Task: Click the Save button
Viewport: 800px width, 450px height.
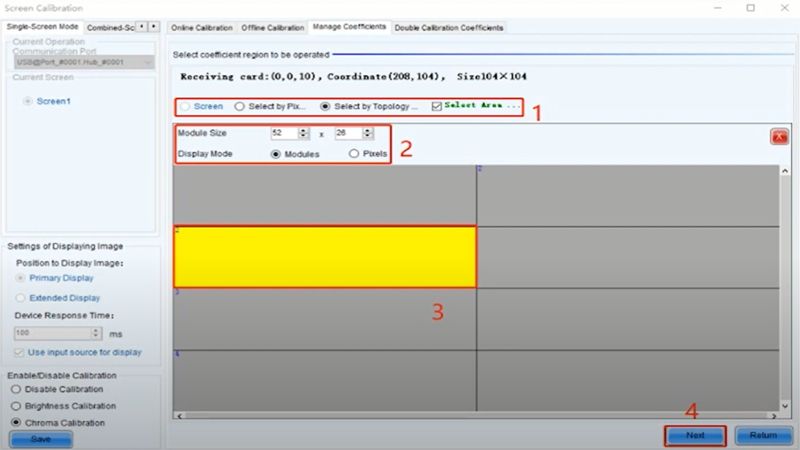Action: pyautogui.click(x=41, y=439)
